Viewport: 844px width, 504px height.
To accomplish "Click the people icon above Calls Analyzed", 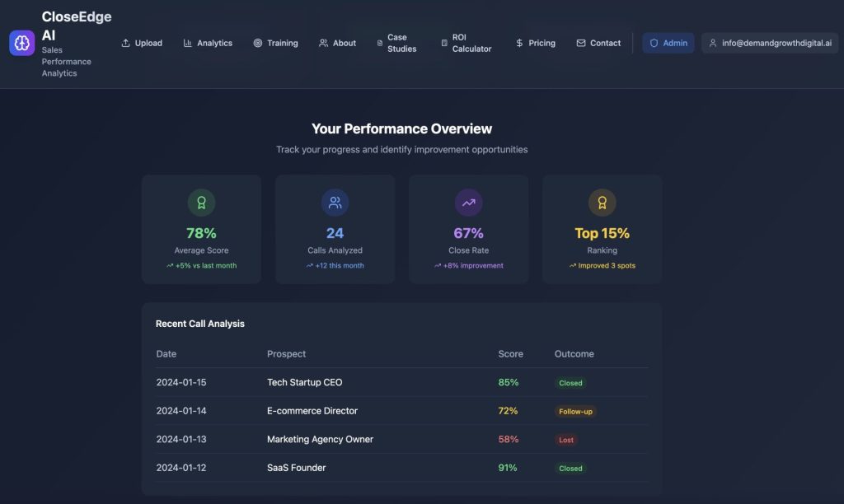I will [335, 203].
